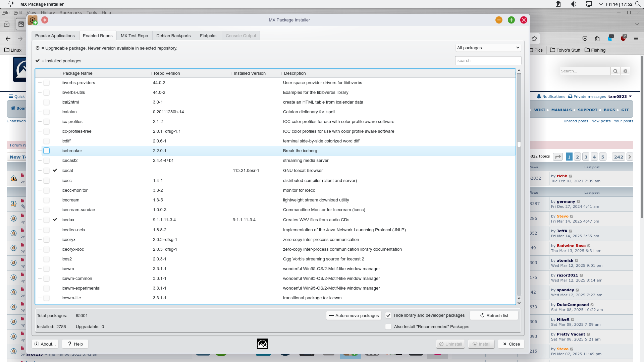The image size is (644, 362).
Task: Click the forum search magnifier icon
Action: click(616, 71)
